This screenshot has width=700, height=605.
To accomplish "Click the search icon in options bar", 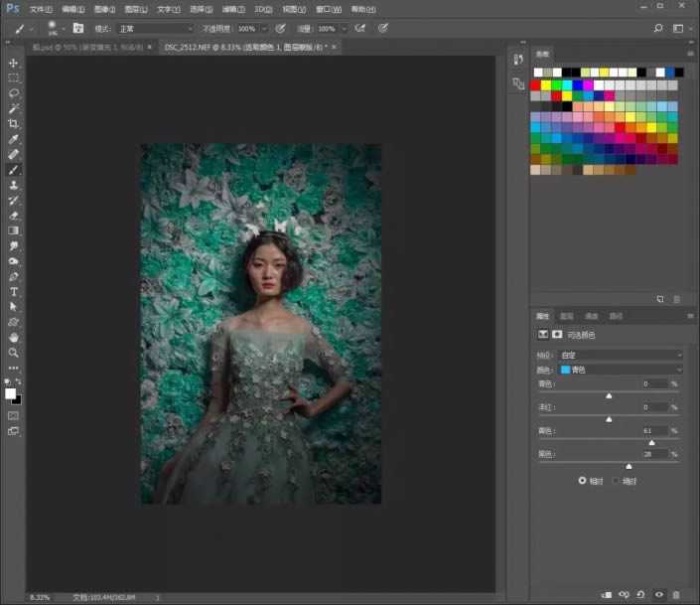I will tap(658, 29).
